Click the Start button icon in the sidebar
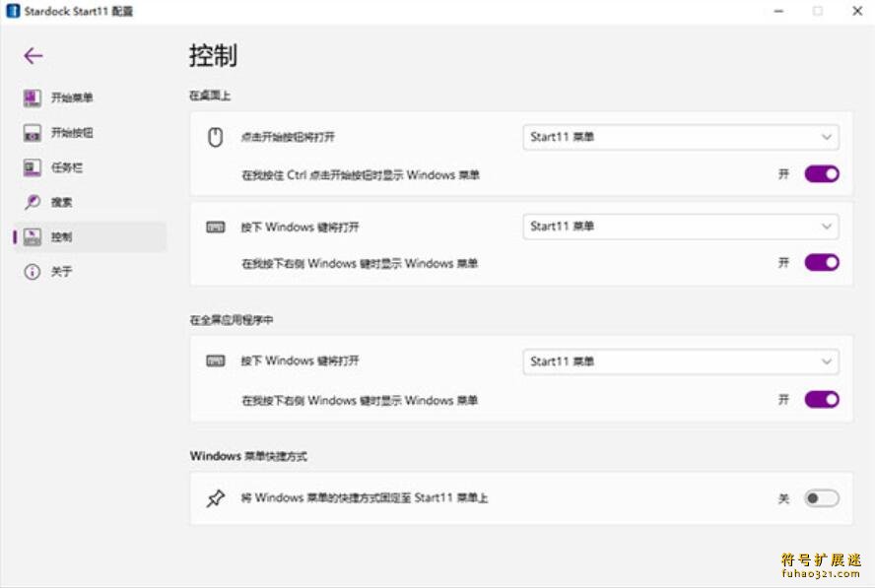Image resolution: width=875 pixels, height=588 pixels. [32, 133]
